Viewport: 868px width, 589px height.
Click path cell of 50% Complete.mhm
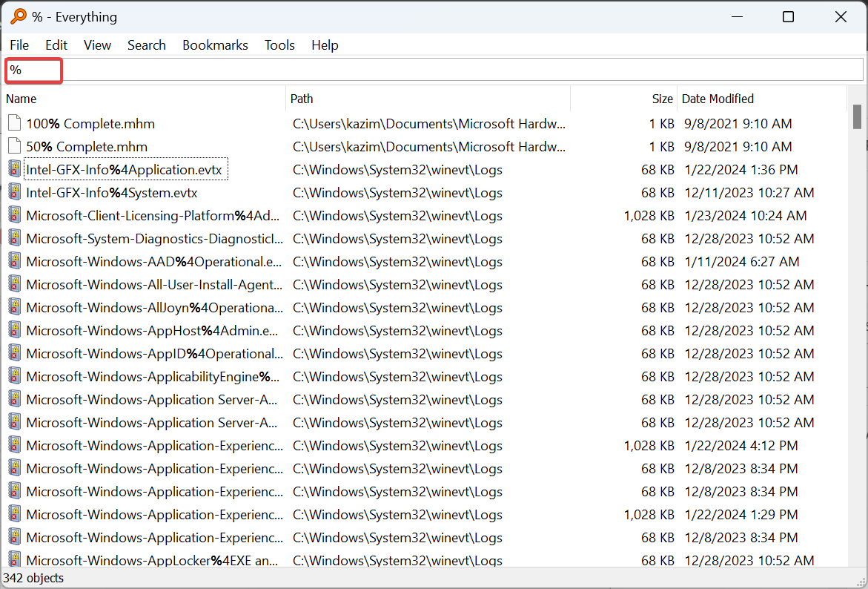tap(429, 147)
